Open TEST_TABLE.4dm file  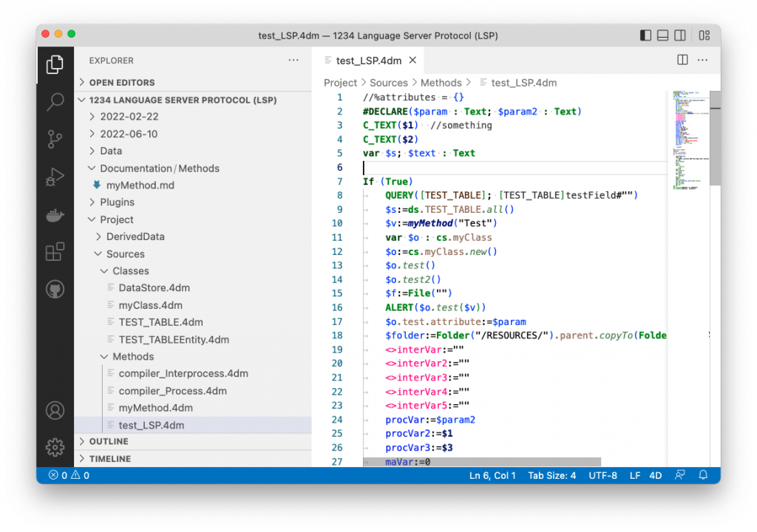coord(193,322)
